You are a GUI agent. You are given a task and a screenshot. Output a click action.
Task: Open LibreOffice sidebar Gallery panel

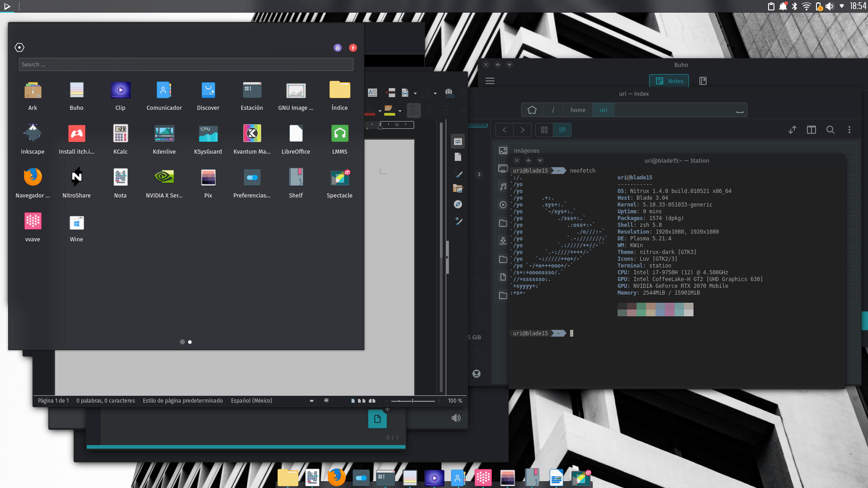[x=458, y=189]
